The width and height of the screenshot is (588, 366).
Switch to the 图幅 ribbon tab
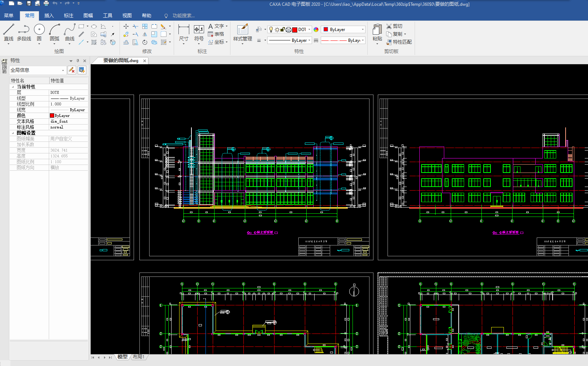click(88, 16)
